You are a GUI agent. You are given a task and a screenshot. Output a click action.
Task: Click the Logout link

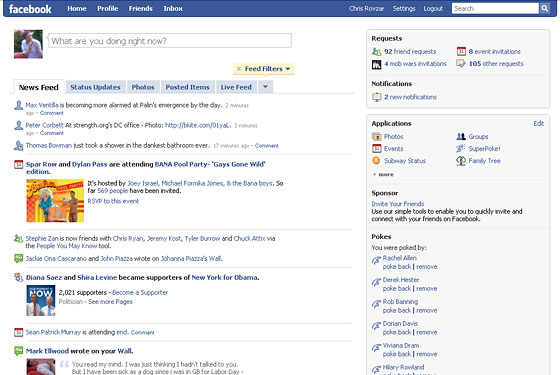(433, 9)
